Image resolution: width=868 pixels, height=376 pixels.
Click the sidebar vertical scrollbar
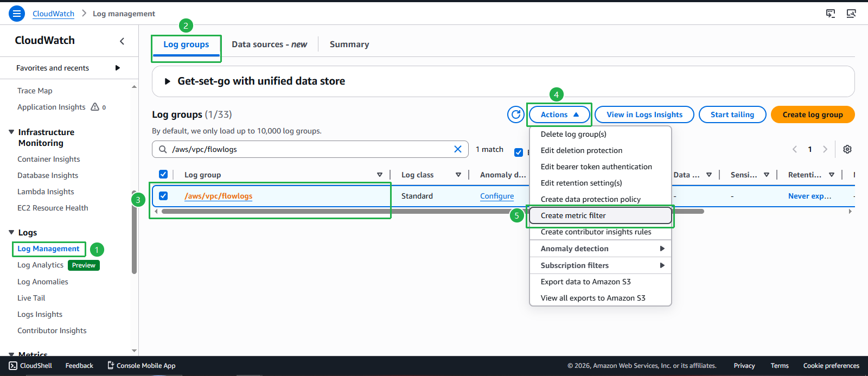coord(134,233)
